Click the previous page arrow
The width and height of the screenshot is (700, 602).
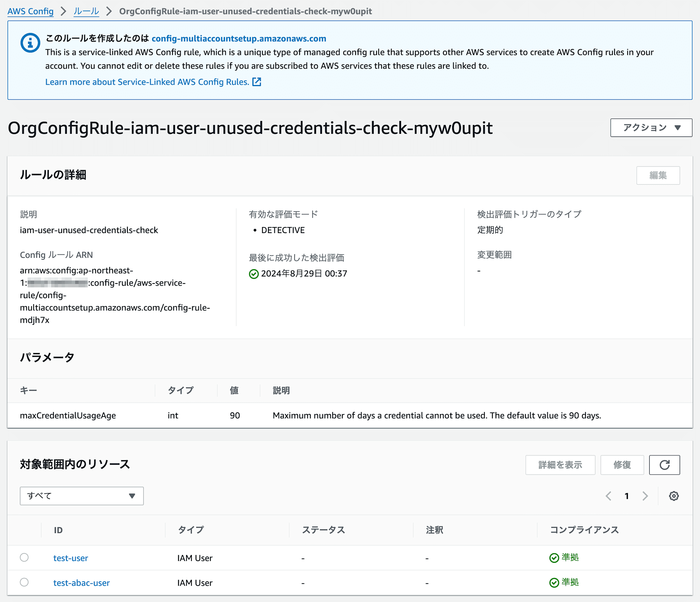tap(609, 496)
